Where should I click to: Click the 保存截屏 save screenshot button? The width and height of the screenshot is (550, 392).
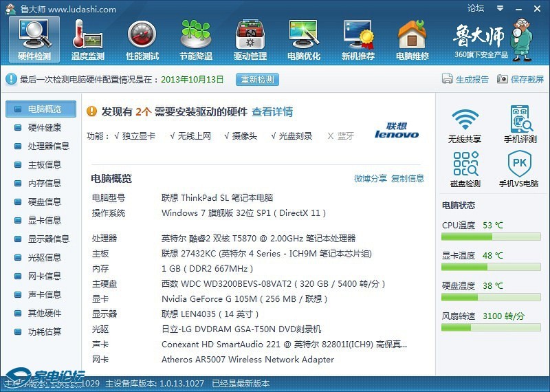[x=520, y=80]
